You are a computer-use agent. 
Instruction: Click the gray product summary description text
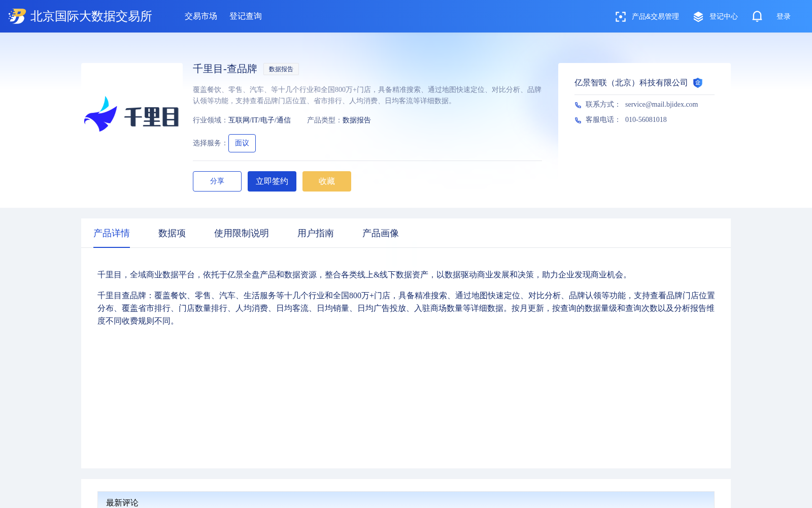point(367,96)
